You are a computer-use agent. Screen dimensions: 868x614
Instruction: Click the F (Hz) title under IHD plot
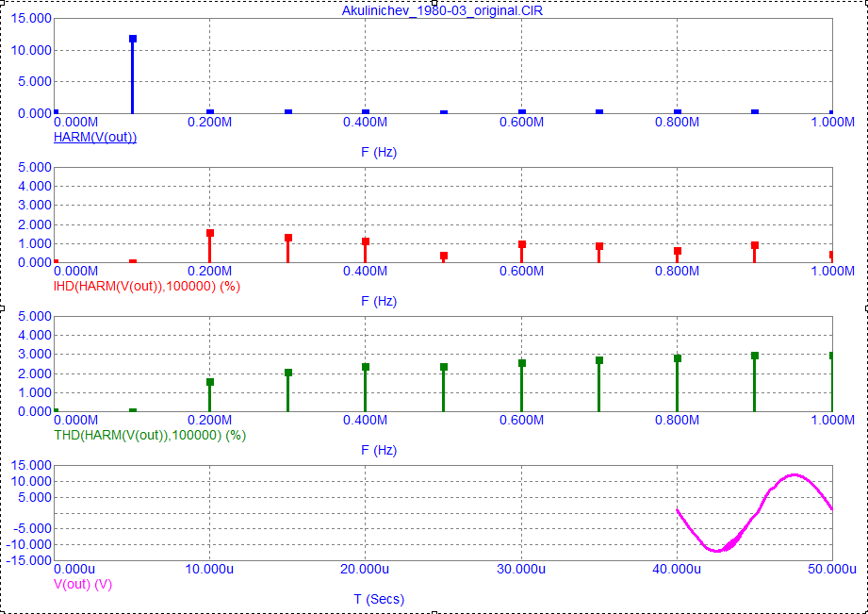379,301
